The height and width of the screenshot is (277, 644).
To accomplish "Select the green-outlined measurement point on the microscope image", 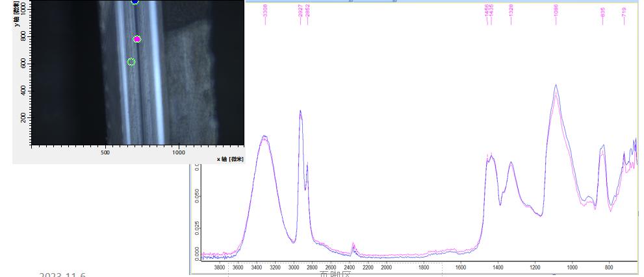I will (131, 62).
